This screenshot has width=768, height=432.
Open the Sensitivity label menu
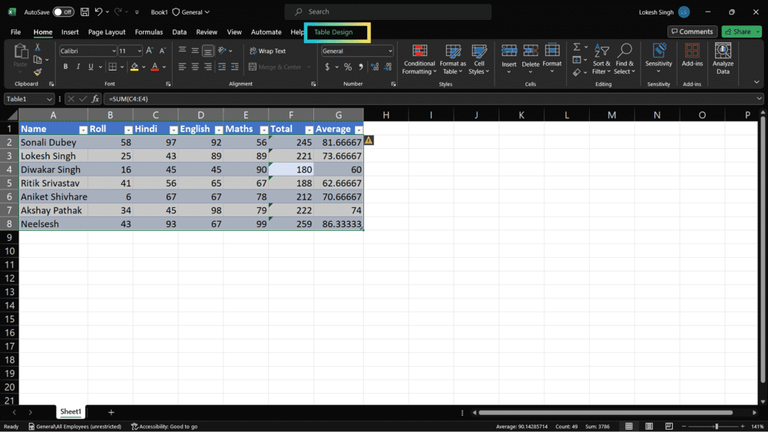tap(658, 59)
